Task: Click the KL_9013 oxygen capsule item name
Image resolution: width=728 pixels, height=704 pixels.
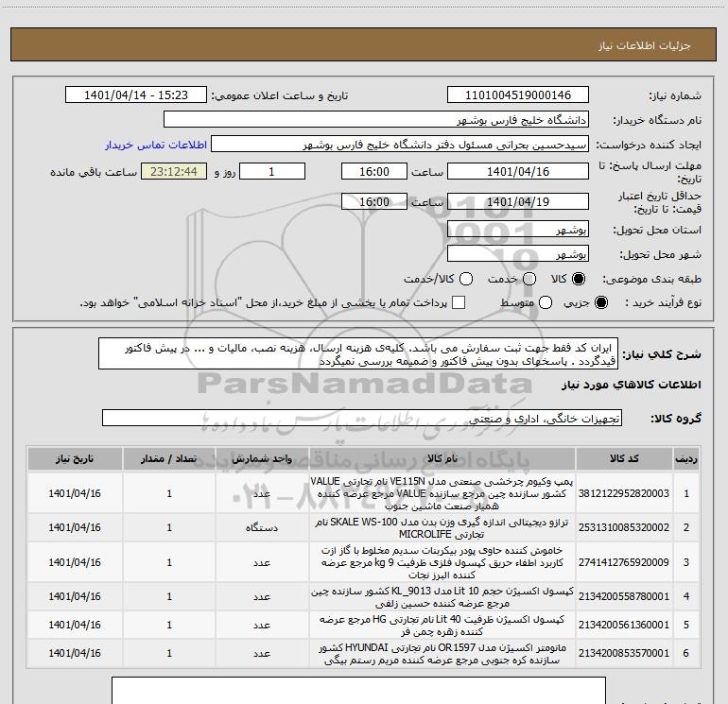Action: coord(442,597)
